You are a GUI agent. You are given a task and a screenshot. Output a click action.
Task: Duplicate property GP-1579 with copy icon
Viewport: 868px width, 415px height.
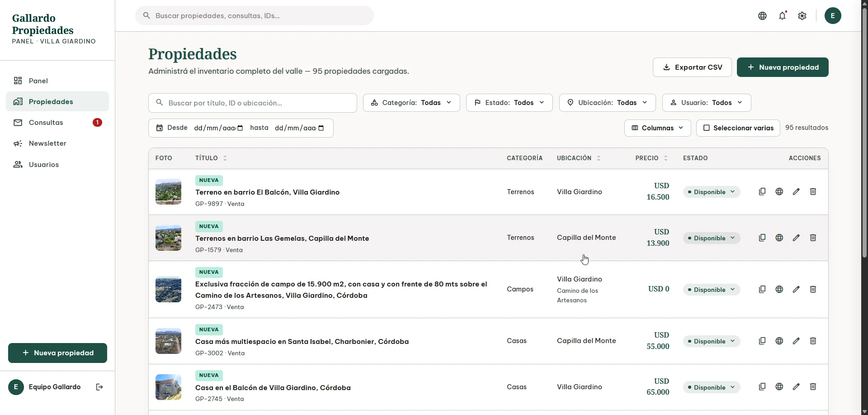pyautogui.click(x=762, y=238)
